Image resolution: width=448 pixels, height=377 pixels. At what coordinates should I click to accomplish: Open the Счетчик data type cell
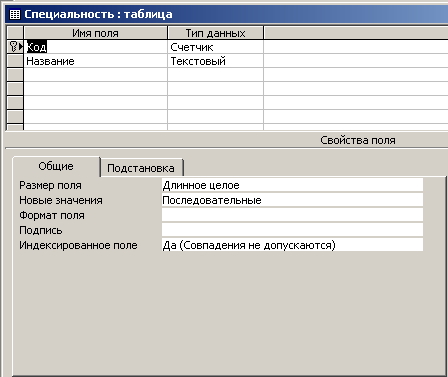point(215,47)
